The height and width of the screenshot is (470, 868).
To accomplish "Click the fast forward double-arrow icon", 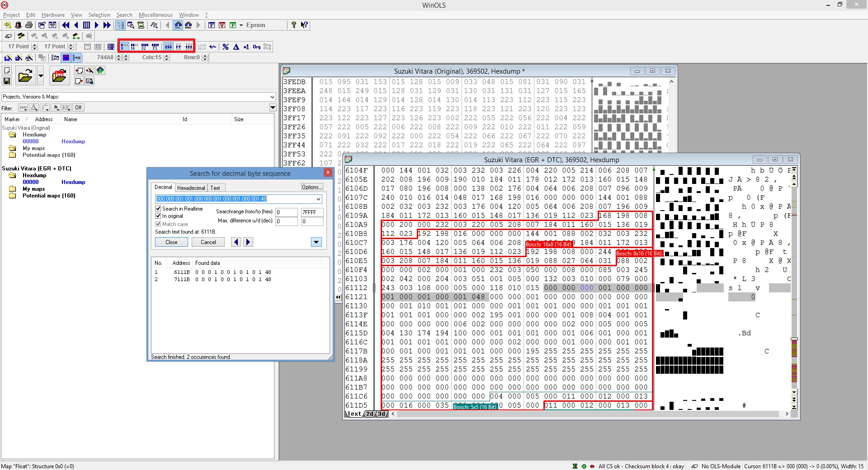I will click(107, 25).
